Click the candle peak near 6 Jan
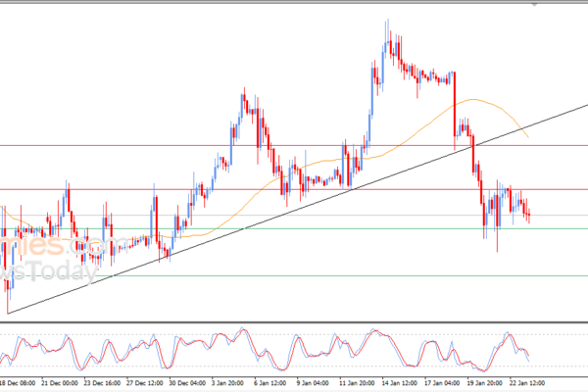588x392 pixels. (244, 93)
